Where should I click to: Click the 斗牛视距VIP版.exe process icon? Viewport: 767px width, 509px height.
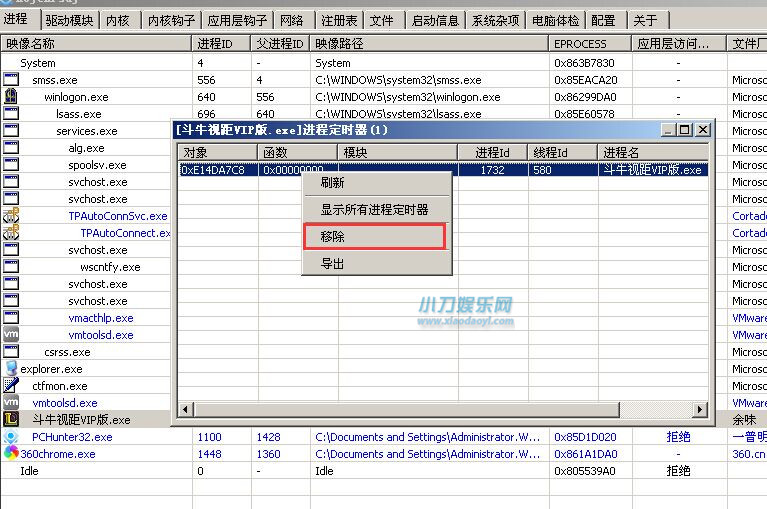click(11, 419)
